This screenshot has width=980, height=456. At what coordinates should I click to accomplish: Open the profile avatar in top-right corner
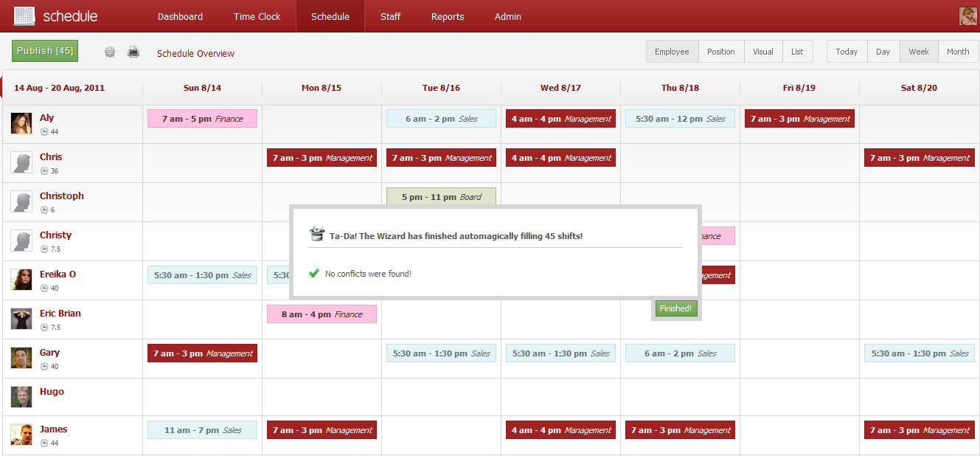pos(967,15)
